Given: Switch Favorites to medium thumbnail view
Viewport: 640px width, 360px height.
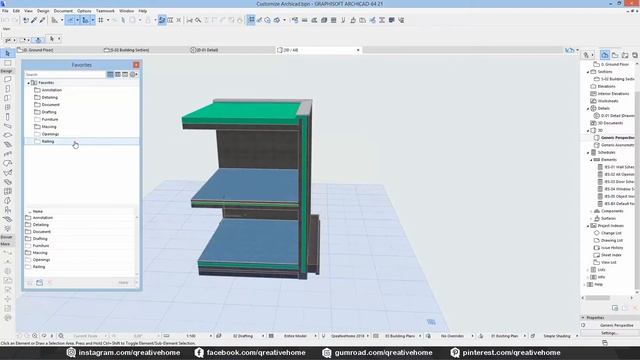Looking at the screenshot, I should pos(118,74).
